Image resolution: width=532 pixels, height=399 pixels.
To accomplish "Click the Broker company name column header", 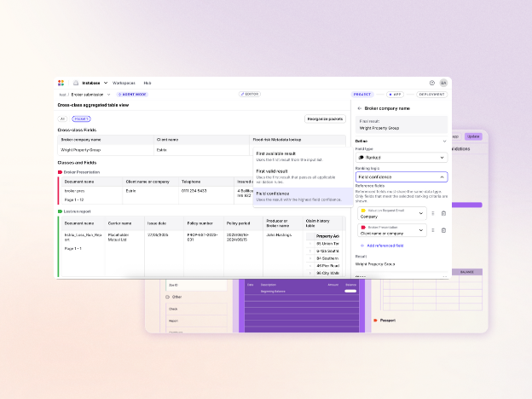I will click(x=106, y=140).
